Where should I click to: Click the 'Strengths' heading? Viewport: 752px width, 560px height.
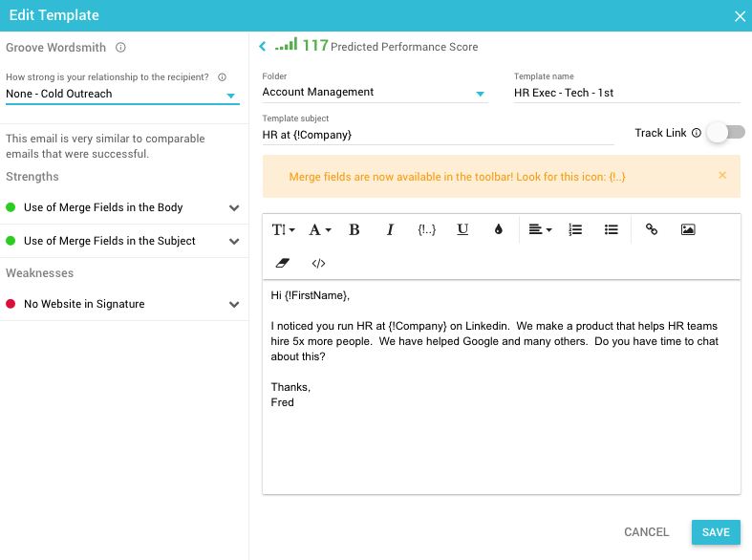[32, 177]
